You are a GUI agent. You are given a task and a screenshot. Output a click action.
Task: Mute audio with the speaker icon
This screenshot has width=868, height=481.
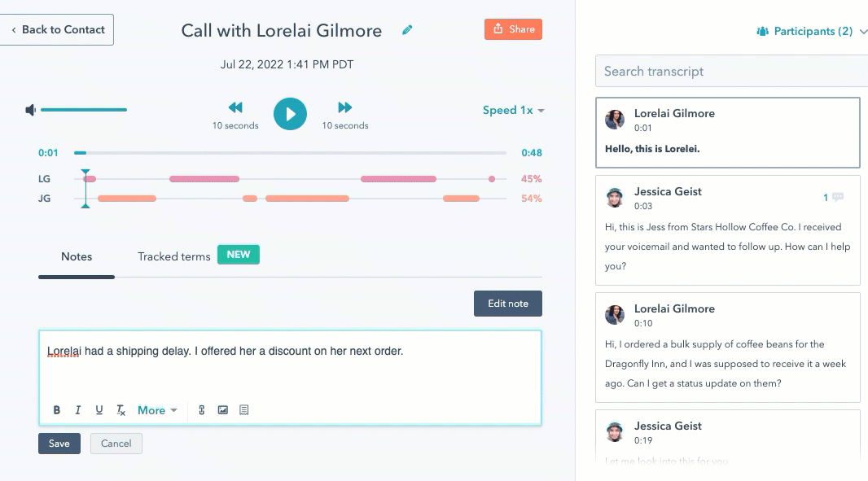30,110
